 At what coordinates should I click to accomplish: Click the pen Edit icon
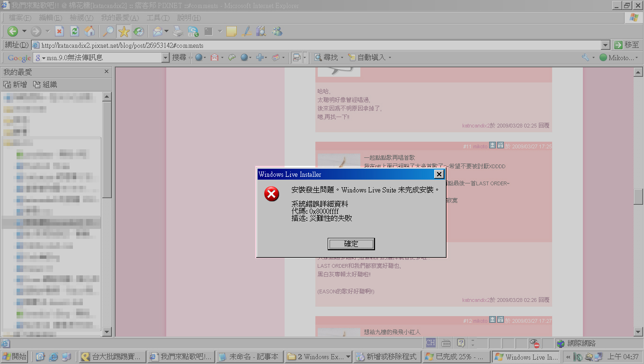[x=246, y=31]
